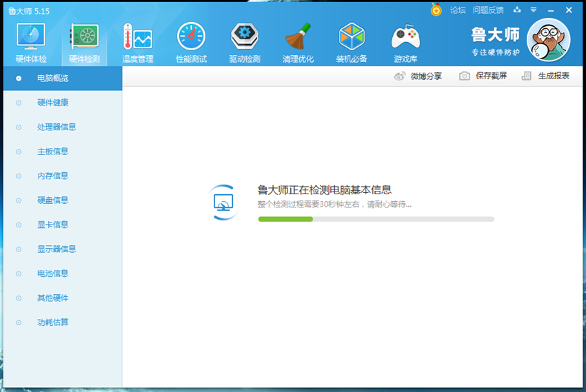Screen dimensions: 586x392
Task: Select 主板信息 in the sidebar
Action: [63, 152]
